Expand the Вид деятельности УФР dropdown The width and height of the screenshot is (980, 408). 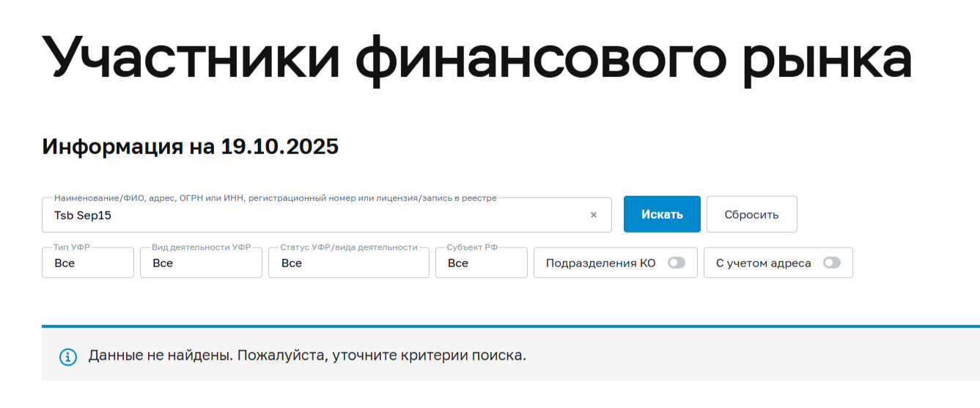(x=201, y=263)
